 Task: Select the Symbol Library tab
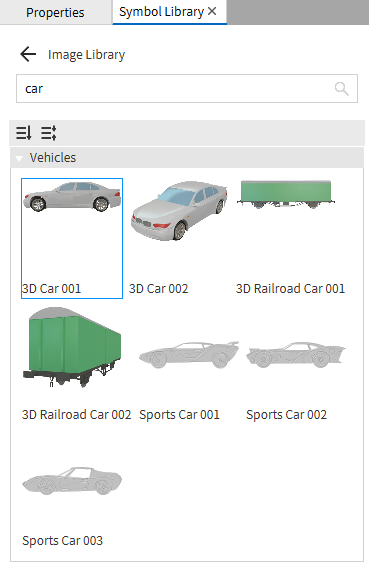pos(162,12)
